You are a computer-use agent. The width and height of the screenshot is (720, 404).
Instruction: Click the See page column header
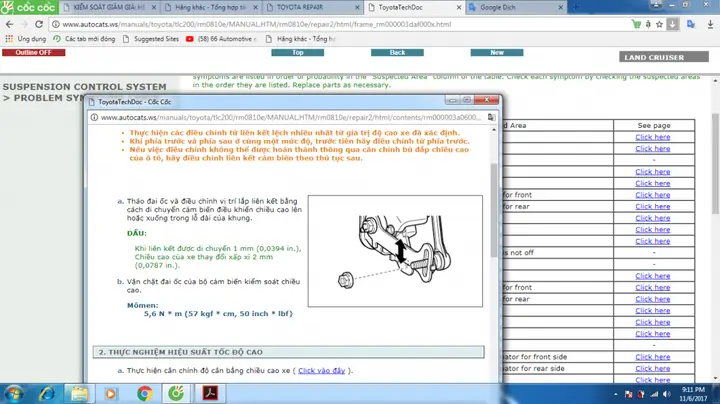click(654, 125)
